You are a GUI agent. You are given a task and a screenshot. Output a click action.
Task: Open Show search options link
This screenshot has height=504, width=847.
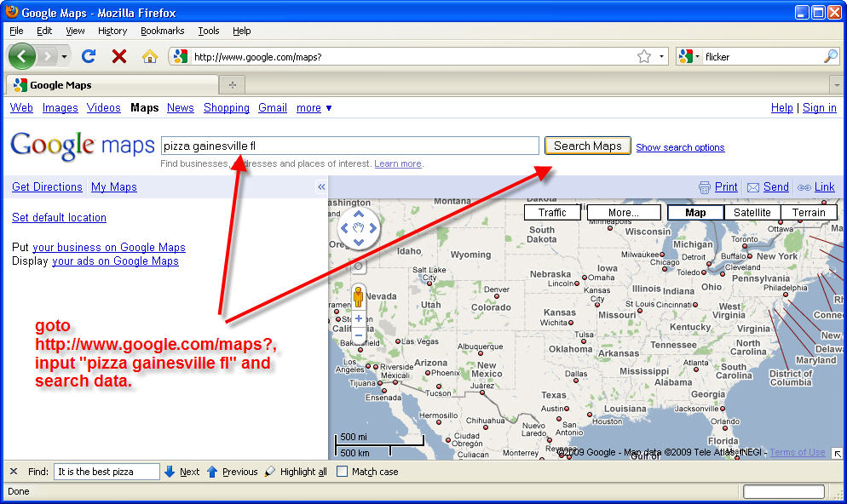[680, 147]
